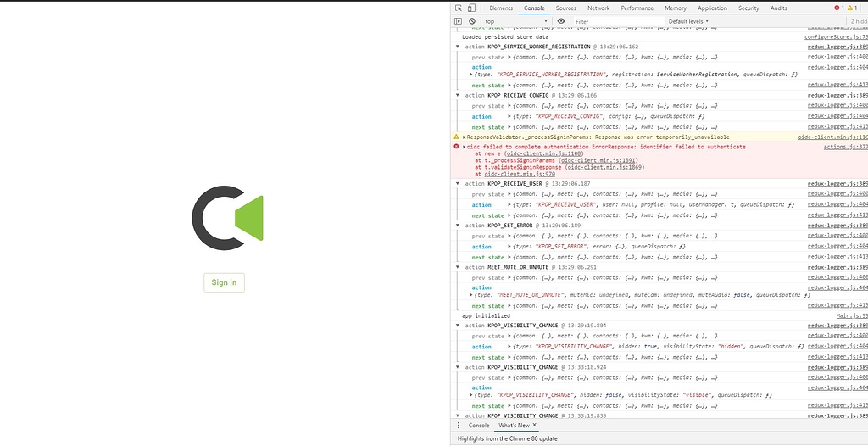
Task: Click the red error count indicator
Action: (838, 8)
